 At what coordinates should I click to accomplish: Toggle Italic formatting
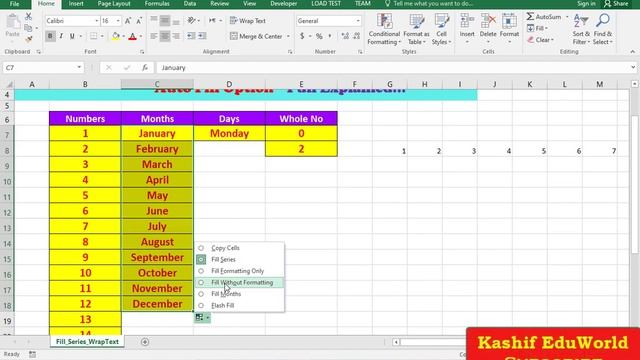click(61, 36)
